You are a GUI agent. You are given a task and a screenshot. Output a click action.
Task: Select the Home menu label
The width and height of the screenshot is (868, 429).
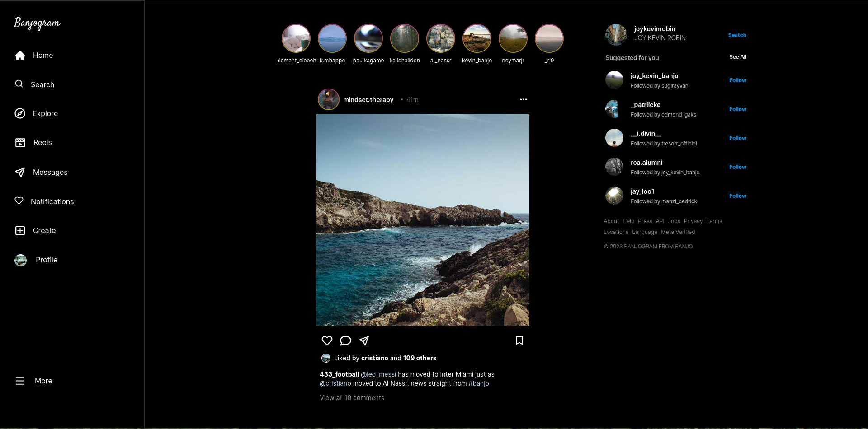43,55
